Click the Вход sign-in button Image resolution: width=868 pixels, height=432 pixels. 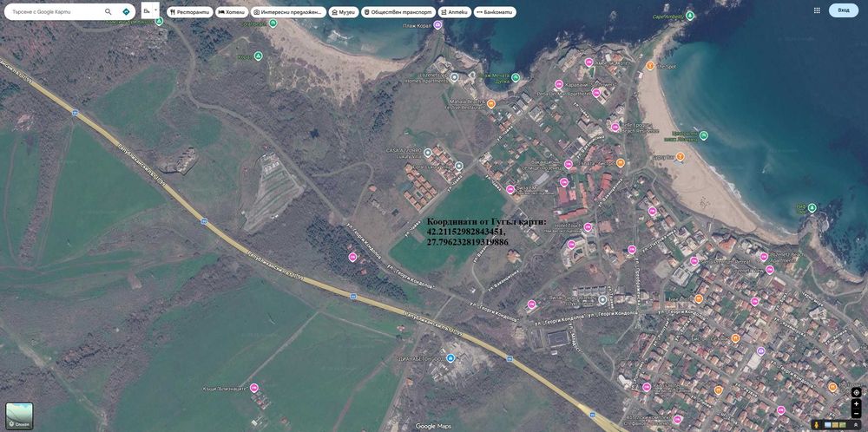click(844, 10)
